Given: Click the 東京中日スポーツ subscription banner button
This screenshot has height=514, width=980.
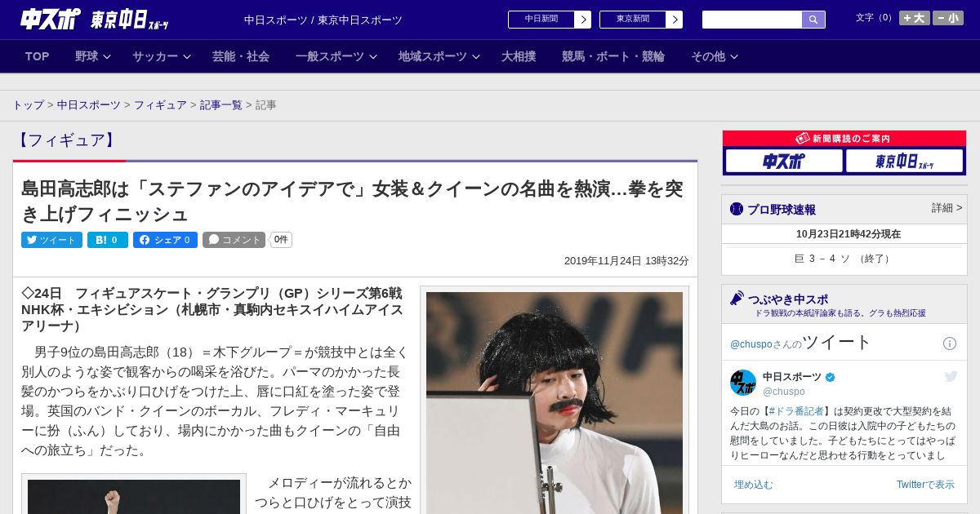Looking at the screenshot, I should tap(904, 161).
